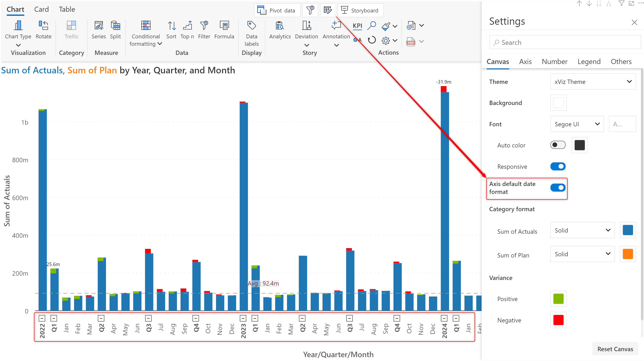Click the Deviation icon
The height and width of the screenshot is (361, 644).
(x=306, y=25)
